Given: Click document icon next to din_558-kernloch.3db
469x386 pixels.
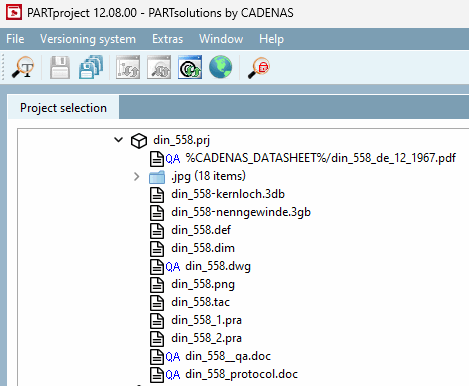Looking at the screenshot, I should pos(157,195).
